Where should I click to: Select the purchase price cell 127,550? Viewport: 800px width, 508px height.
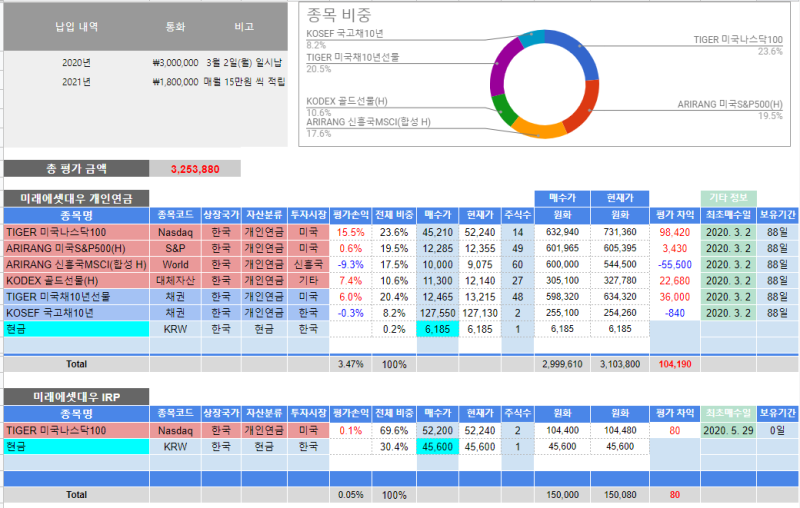point(438,313)
